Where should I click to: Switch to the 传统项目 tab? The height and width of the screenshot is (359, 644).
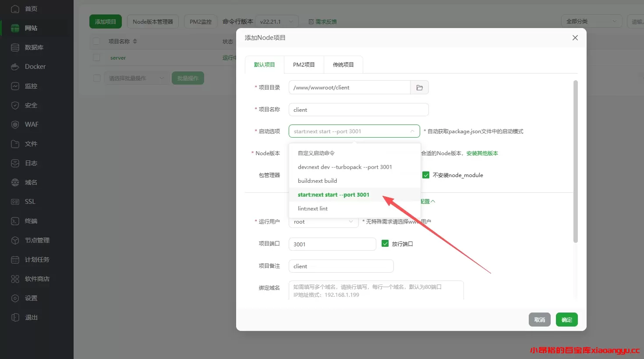(343, 64)
